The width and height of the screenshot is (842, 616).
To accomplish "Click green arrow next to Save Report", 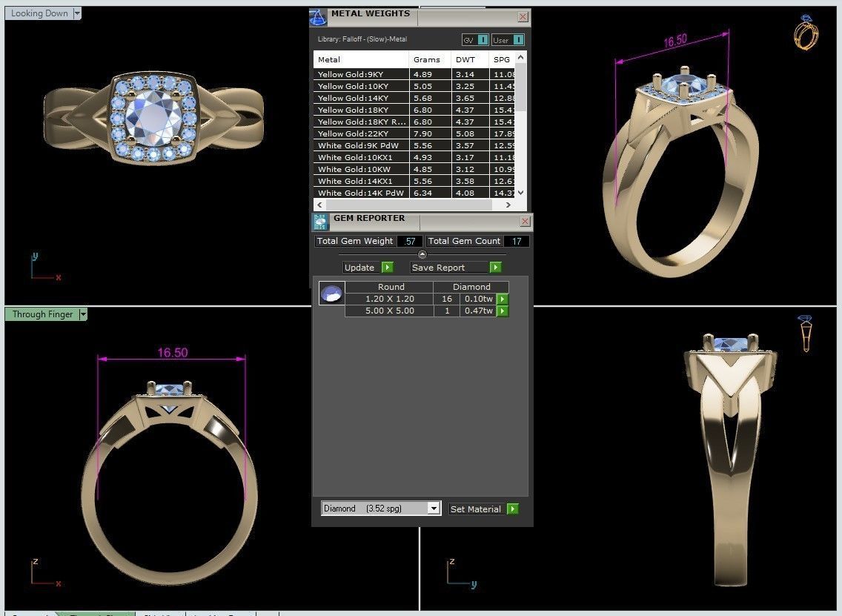I will click(495, 267).
